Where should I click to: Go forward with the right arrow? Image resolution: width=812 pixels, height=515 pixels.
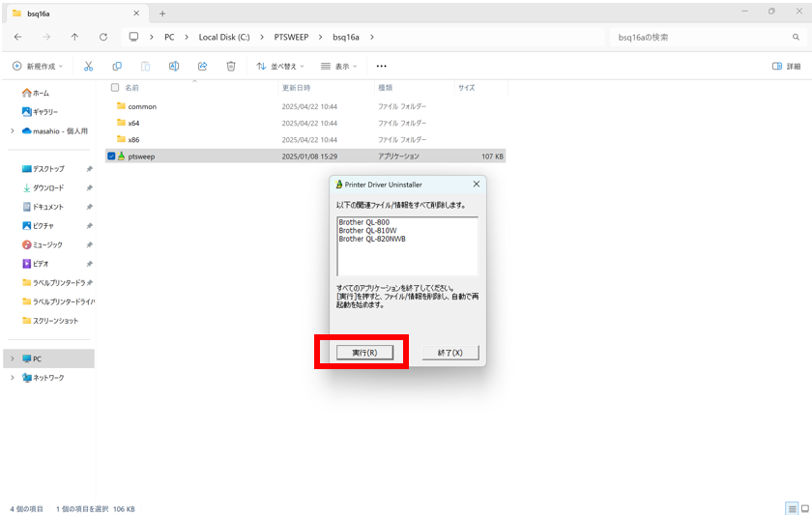point(46,38)
